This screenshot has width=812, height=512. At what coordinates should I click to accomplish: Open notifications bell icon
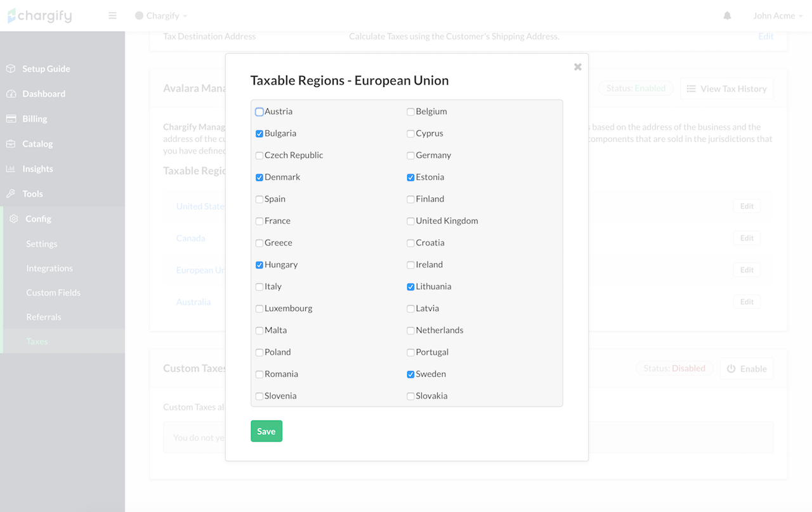727,16
